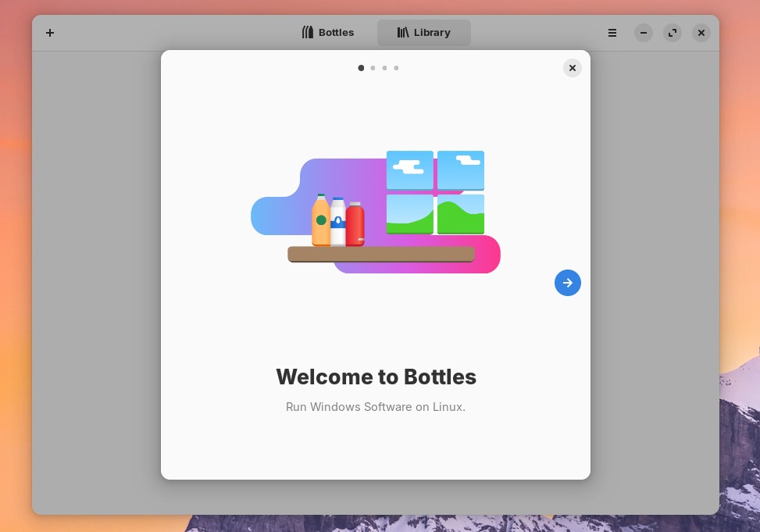Switch to the Library tab
The width and height of the screenshot is (760, 532).
pyautogui.click(x=423, y=33)
